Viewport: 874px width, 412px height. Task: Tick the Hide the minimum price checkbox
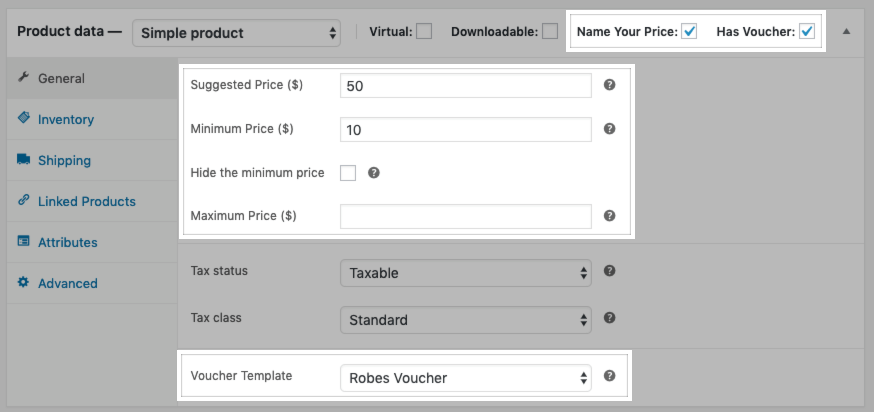pos(348,173)
